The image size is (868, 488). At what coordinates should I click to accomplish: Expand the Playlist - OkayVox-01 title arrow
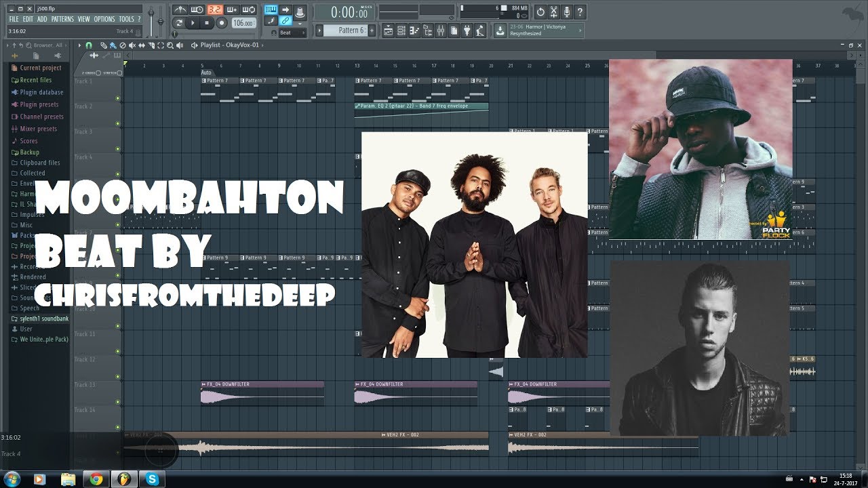pos(262,45)
